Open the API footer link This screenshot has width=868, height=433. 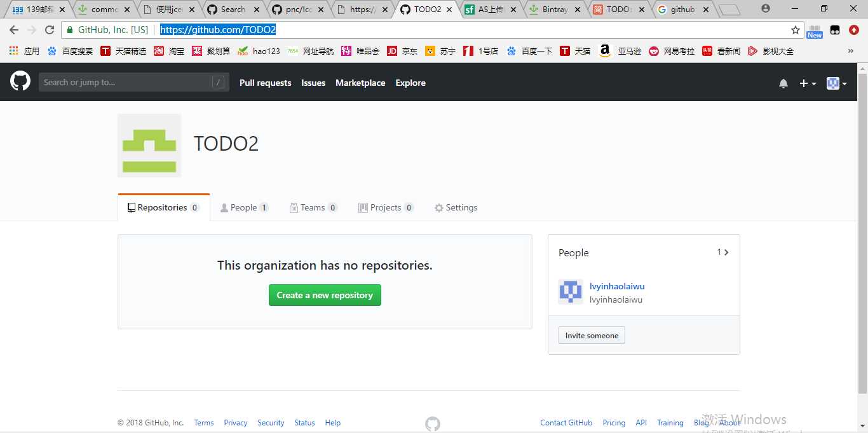641,423
